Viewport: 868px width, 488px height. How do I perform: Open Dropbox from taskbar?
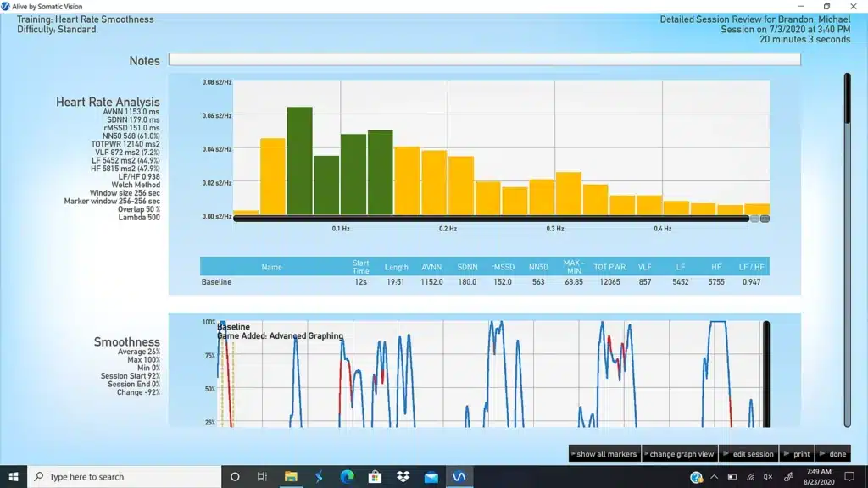pyautogui.click(x=403, y=476)
